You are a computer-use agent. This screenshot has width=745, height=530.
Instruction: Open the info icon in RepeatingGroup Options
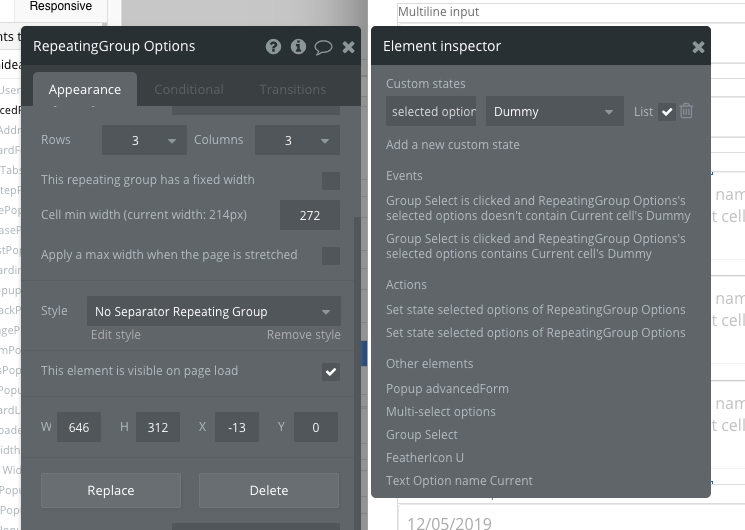pos(298,47)
